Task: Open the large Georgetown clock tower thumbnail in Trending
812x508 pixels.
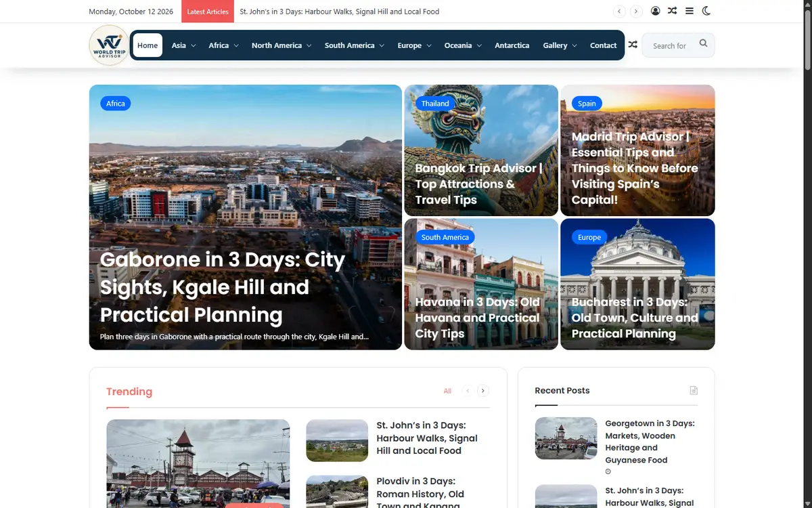Action: click(x=198, y=463)
